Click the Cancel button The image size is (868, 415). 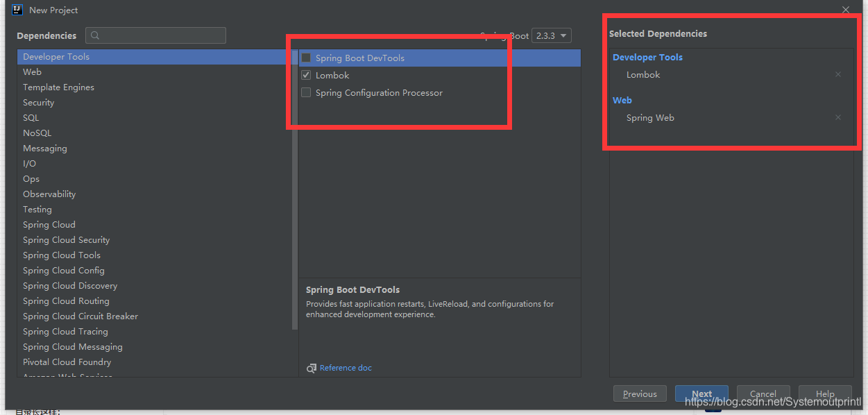[x=763, y=393]
